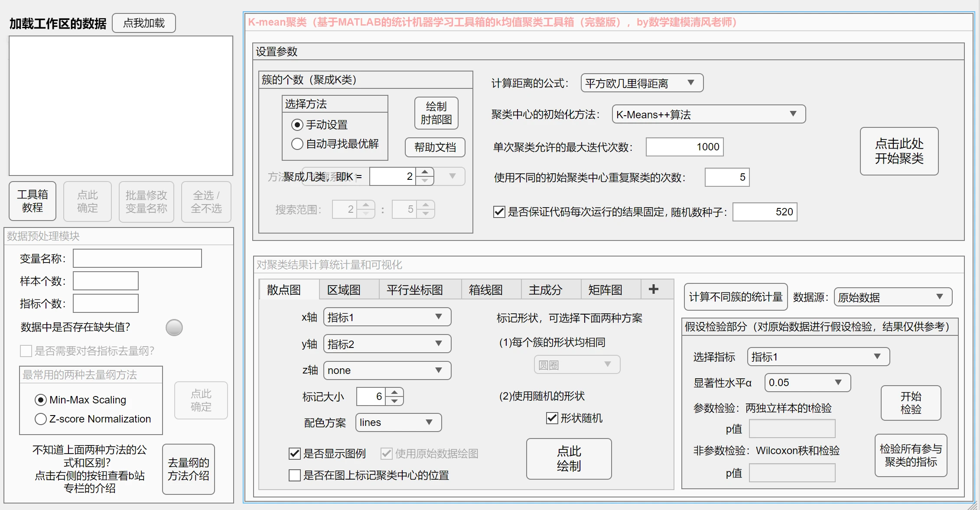Click the max iterations input field
980x510 pixels.
coord(684,147)
